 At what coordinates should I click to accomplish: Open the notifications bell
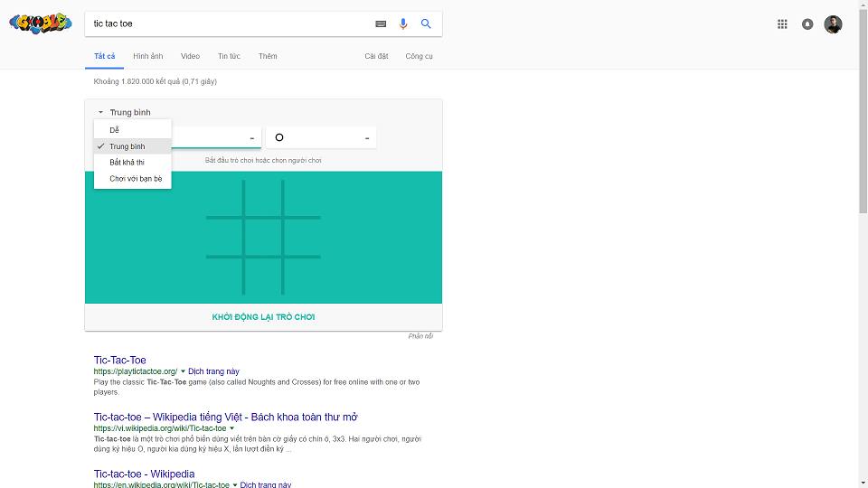pos(807,23)
